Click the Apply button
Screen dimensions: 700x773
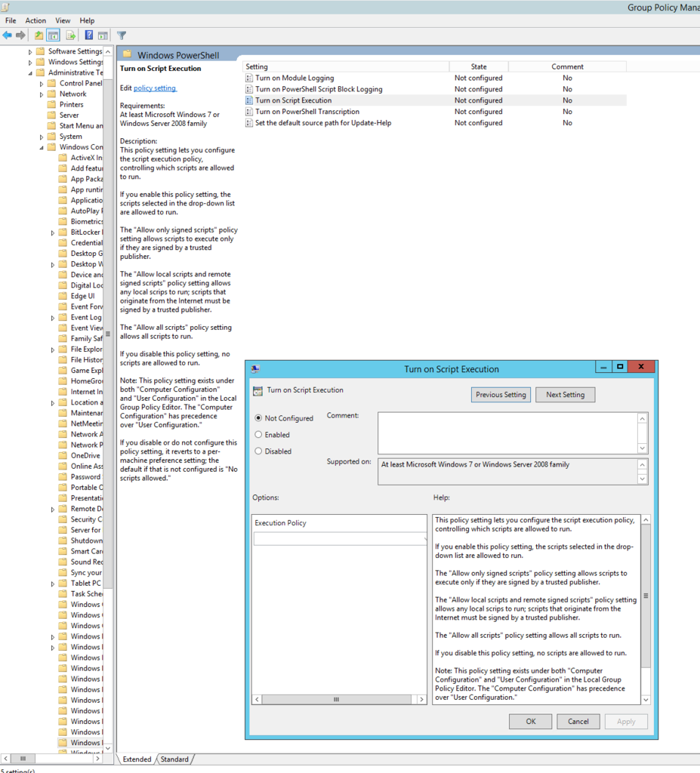tap(626, 721)
